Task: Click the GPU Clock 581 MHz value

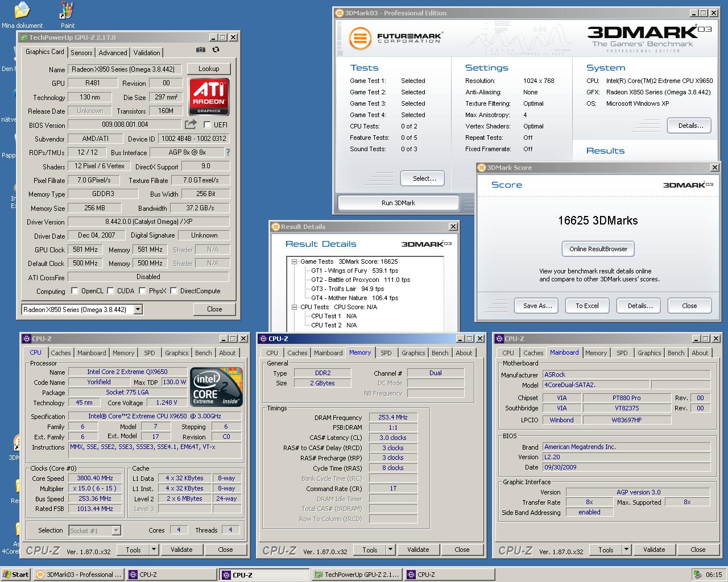Action: (85, 250)
